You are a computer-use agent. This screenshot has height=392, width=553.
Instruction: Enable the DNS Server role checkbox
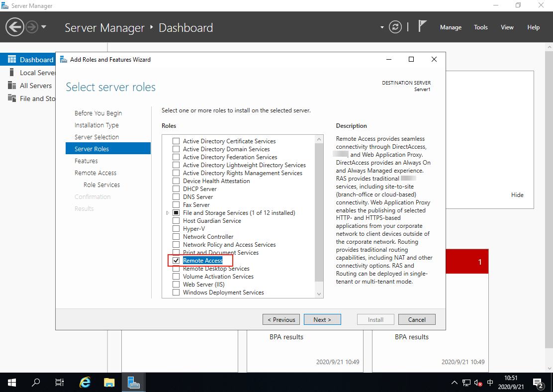(176, 197)
